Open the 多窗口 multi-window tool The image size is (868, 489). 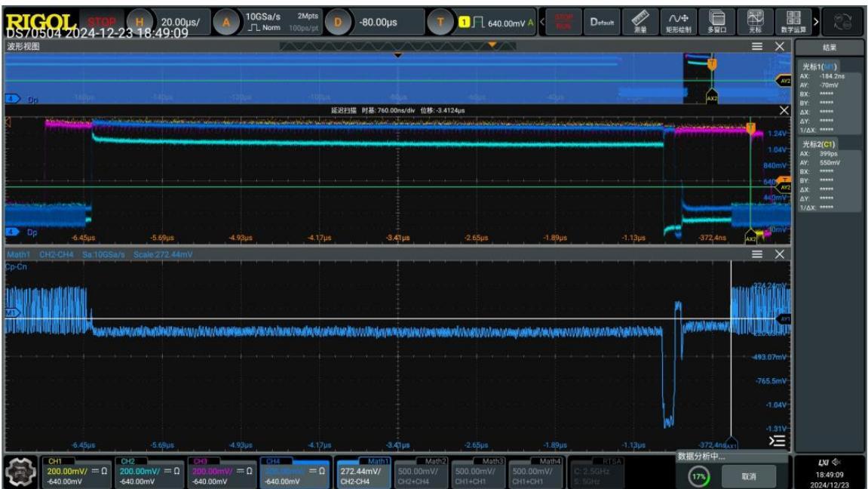coord(717,22)
